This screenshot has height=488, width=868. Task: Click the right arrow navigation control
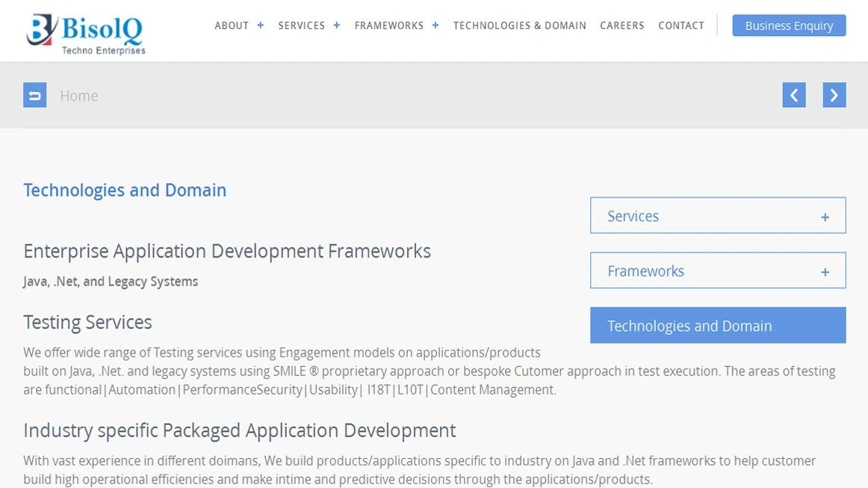pos(834,95)
